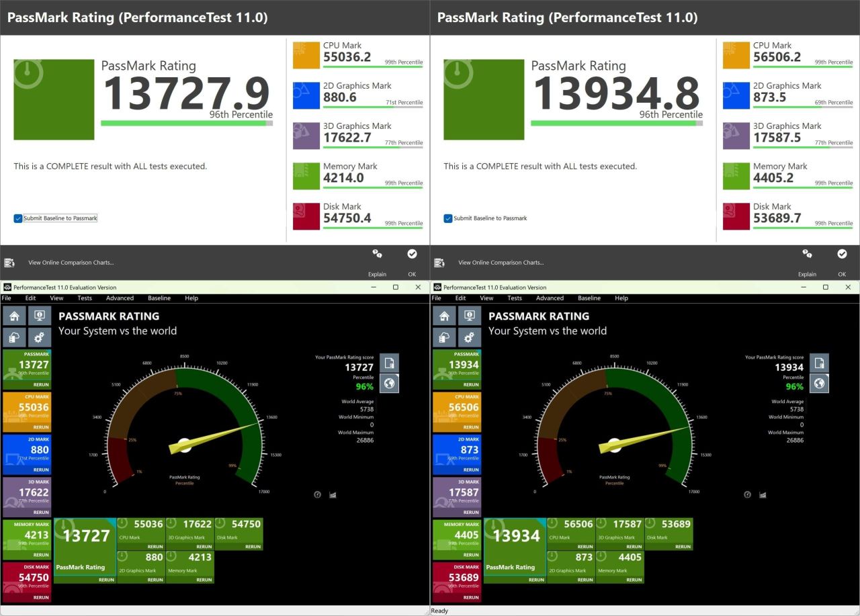Viewport: 860px width, 616px height.
Task: Open the settings gears icon in the 13934 window
Action: click(470, 337)
